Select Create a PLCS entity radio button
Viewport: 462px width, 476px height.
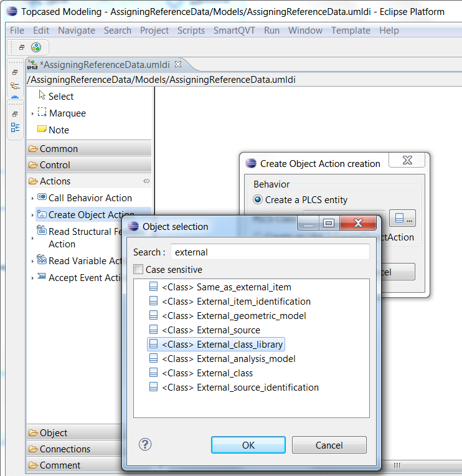pos(258,200)
